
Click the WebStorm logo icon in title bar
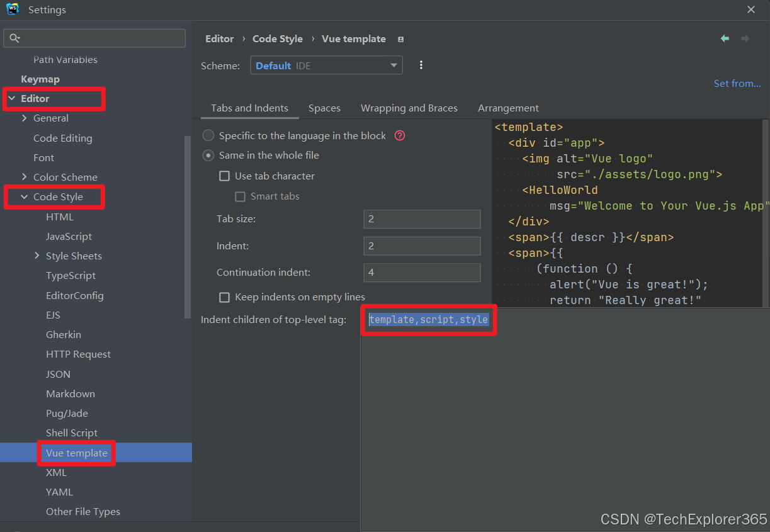pyautogui.click(x=13, y=9)
